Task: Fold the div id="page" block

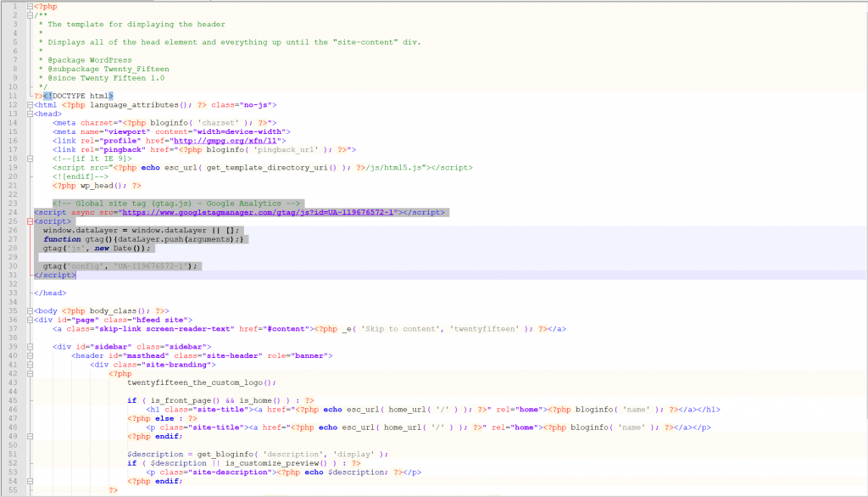Action: (31, 320)
